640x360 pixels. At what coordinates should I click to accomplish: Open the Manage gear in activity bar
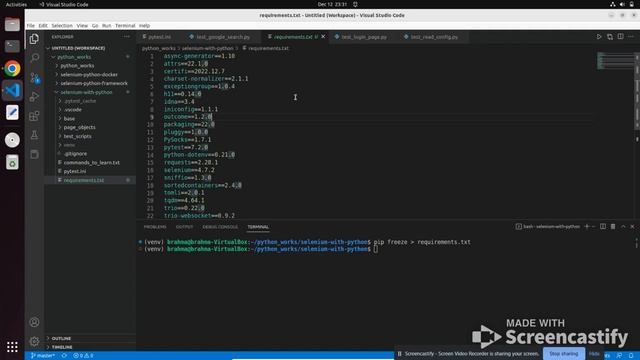tap(34, 341)
